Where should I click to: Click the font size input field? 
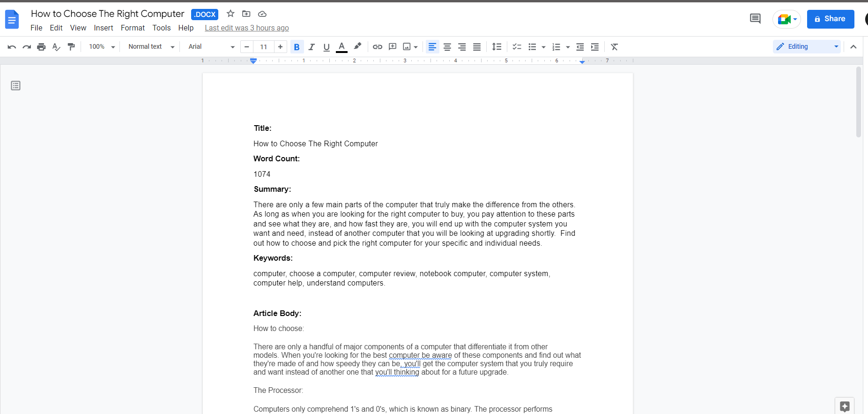tap(264, 47)
